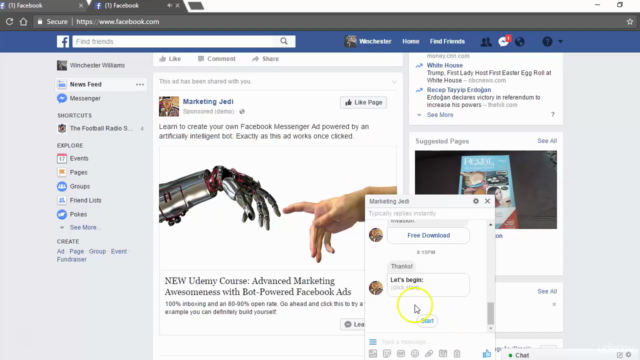This screenshot has height=360, width=640.
Task: Click the search magnifier icon
Action: 284,41
